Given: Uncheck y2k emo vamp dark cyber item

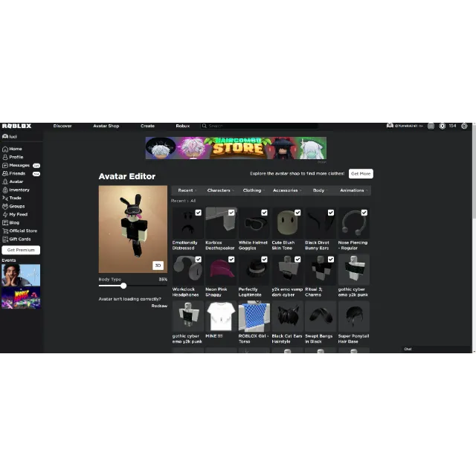Looking at the screenshot, I should [297, 260].
